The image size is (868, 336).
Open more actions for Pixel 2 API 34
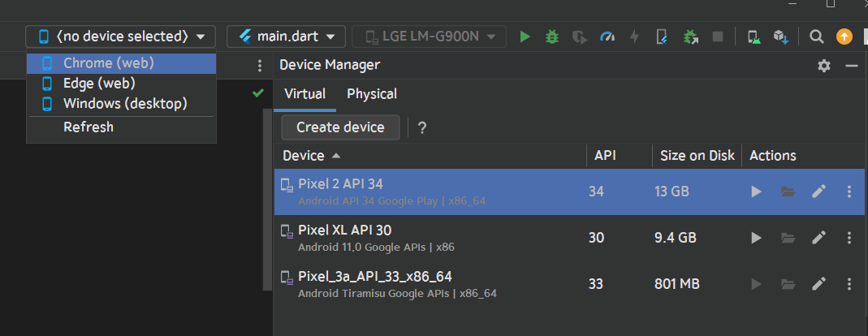(849, 192)
